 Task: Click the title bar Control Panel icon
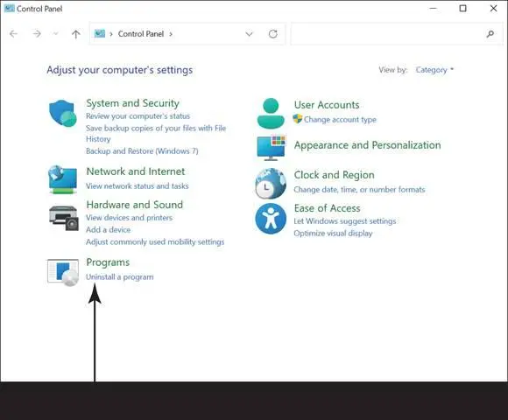coord(9,9)
